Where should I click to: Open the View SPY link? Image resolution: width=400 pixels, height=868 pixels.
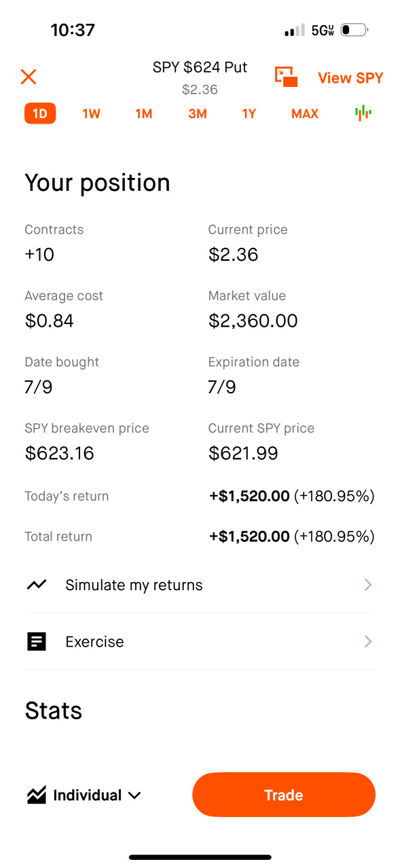(x=350, y=78)
